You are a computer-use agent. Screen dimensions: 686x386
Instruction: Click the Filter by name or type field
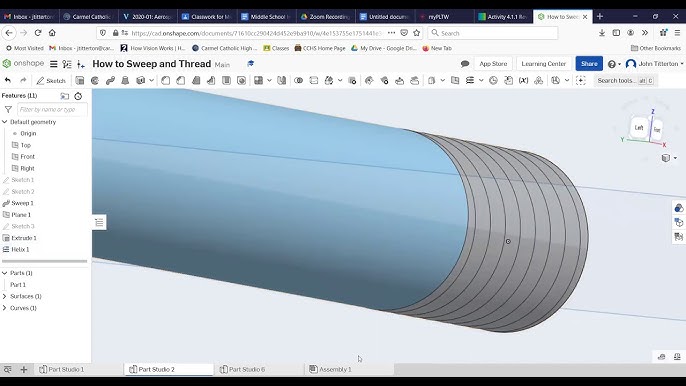[52, 109]
